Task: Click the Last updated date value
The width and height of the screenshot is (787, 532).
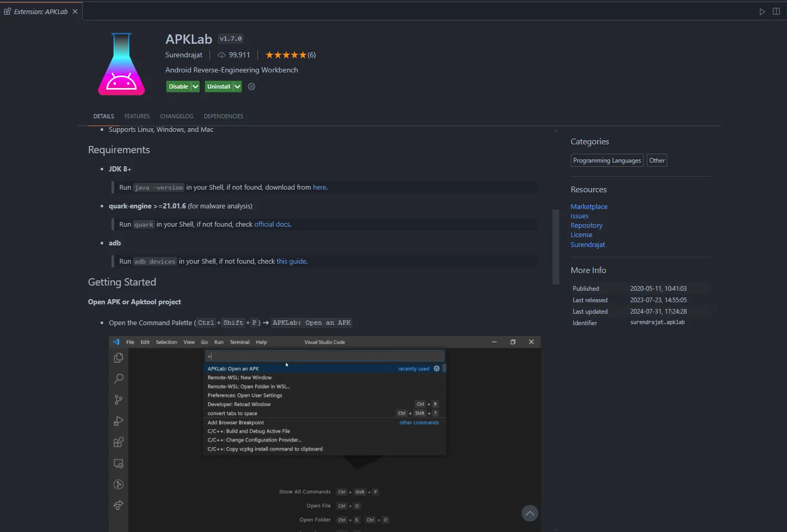Action: pos(658,312)
